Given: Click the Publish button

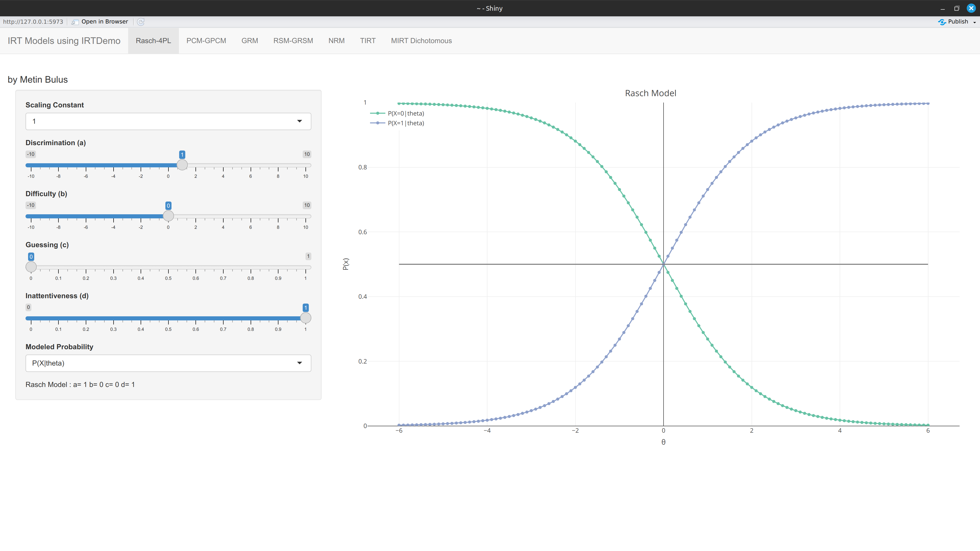Looking at the screenshot, I should [953, 22].
